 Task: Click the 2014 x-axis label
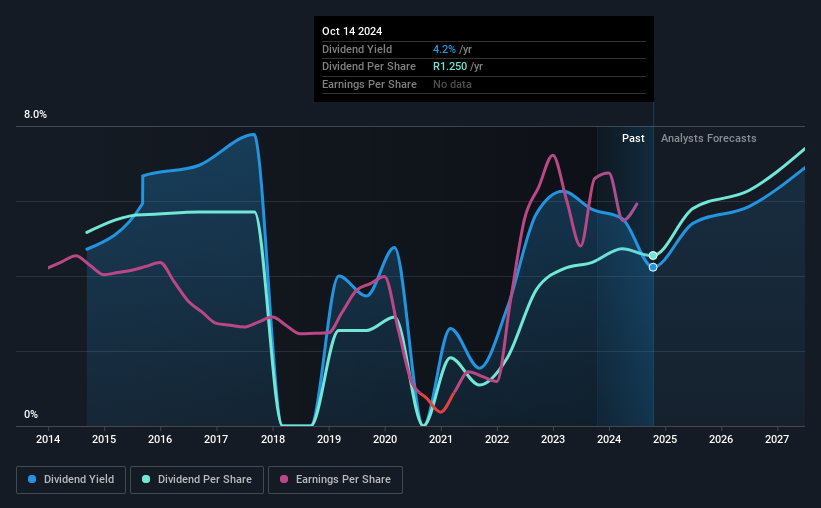click(x=48, y=439)
